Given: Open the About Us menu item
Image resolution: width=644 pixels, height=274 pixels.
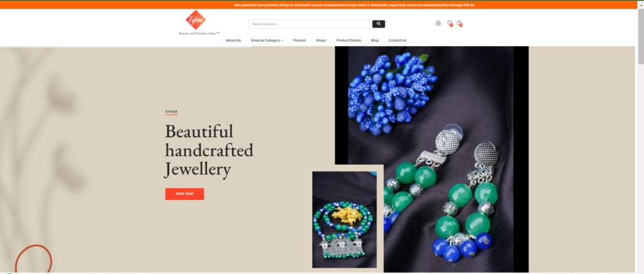Looking at the screenshot, I should pyautogui.click(x=233, y=40).
